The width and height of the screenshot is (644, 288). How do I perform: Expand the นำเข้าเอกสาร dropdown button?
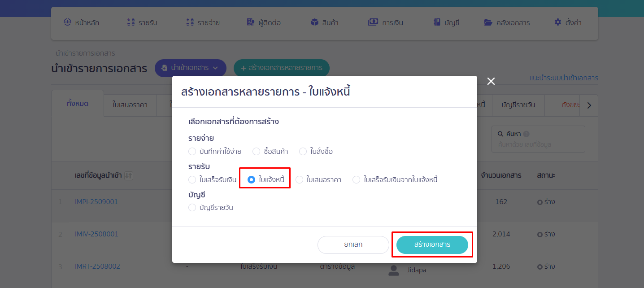point(191,68)
